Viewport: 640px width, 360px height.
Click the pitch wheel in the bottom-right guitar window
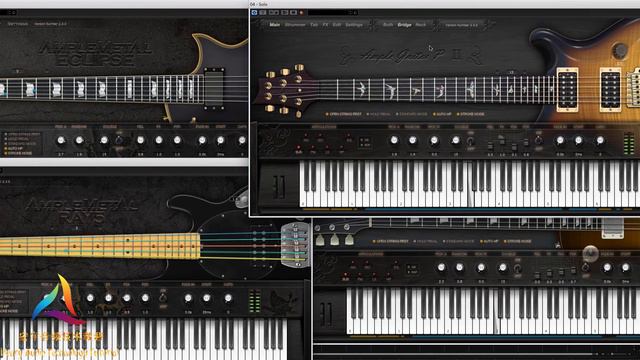(326, 314)
